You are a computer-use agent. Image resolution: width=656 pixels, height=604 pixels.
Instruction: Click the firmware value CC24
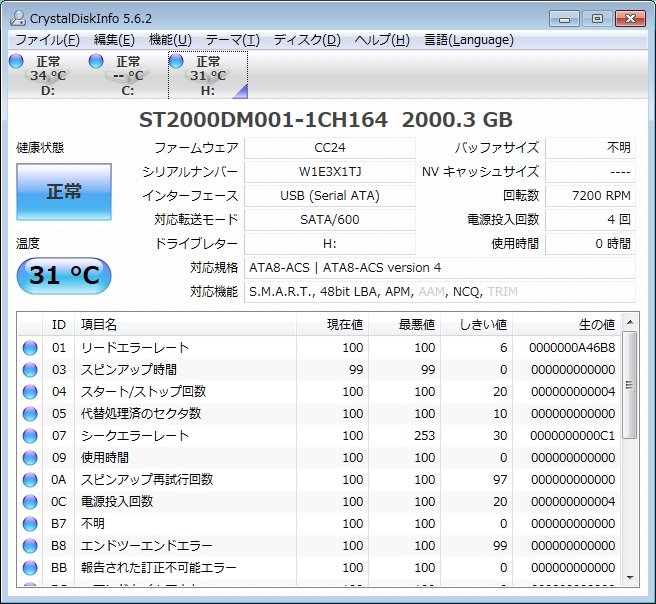(x=330, y=148)
